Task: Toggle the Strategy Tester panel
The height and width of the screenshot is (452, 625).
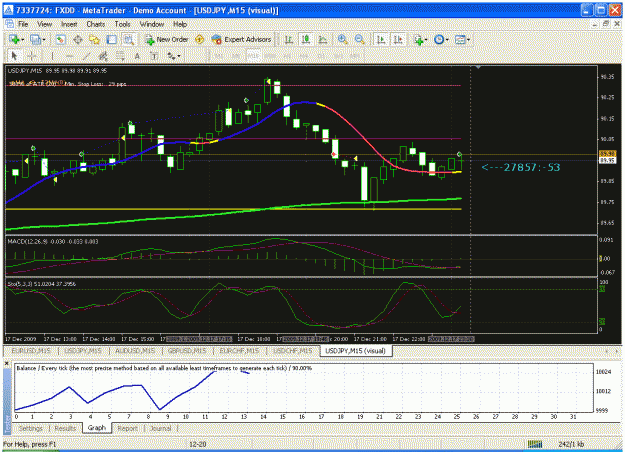Action: (x=128, y=39)
